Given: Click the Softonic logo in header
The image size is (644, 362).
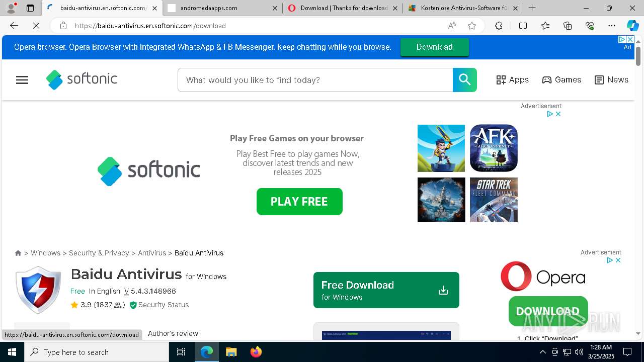Looking at the screenshot, I should pyautogui.click(x=82, y=79).
